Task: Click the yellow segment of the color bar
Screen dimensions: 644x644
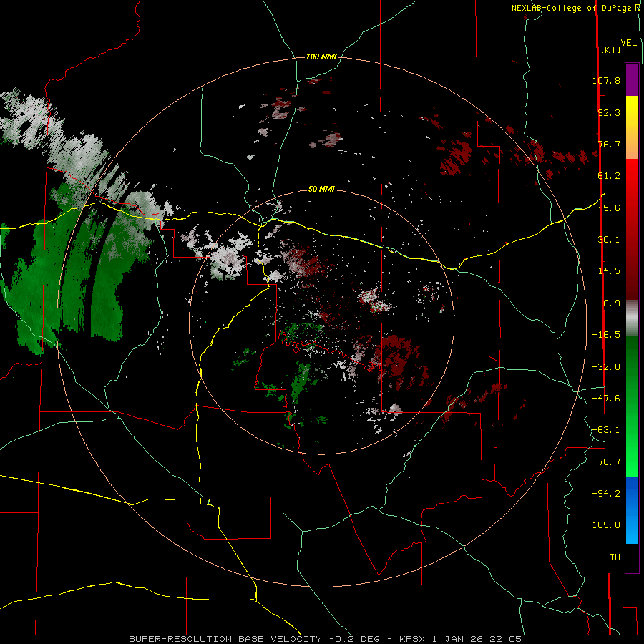Action: (632, 112)
